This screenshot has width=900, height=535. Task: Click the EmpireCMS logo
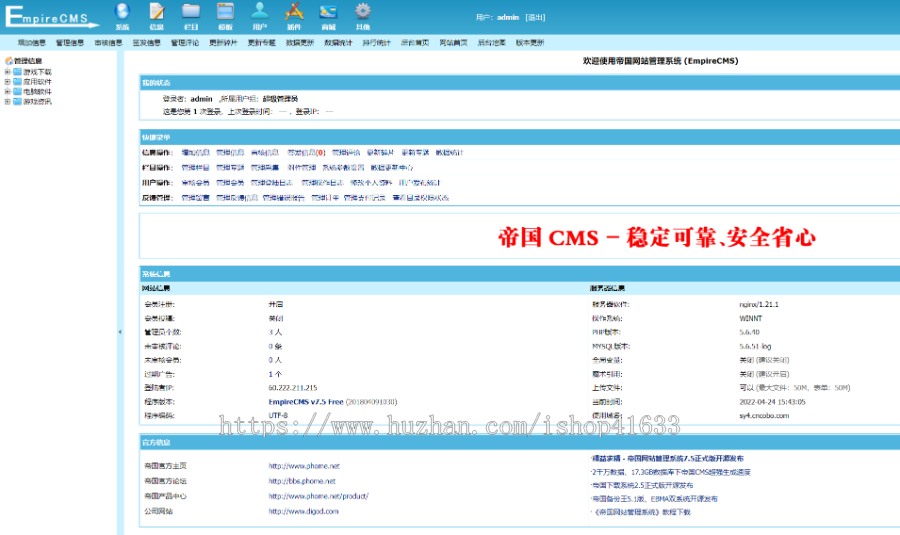click(51, 16)
